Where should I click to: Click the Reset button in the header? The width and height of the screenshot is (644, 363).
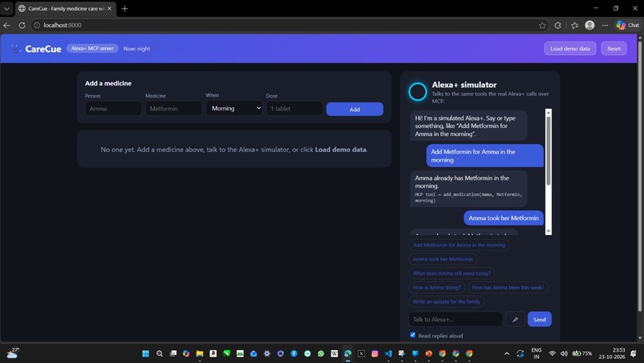point(614,49)
